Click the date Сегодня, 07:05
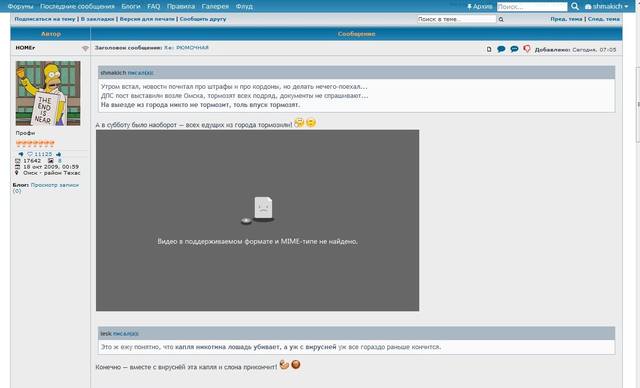 click(x=594, y=49)
